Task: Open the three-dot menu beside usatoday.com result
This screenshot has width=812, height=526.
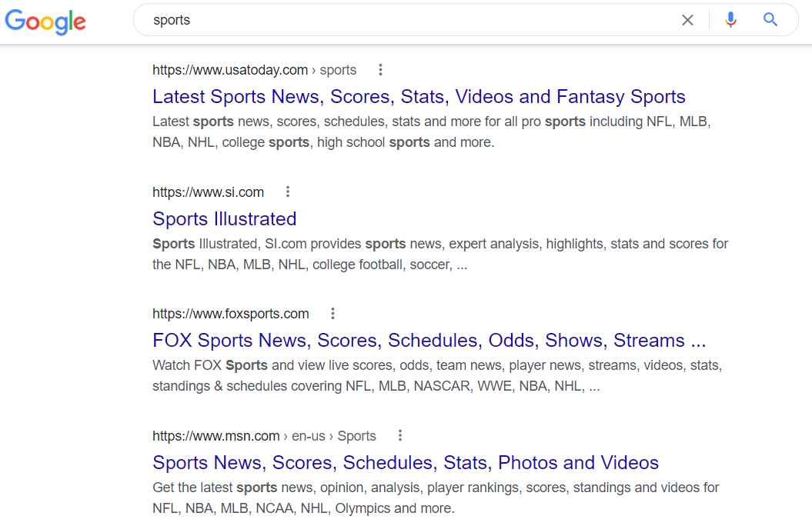Action: click(381, 70)
